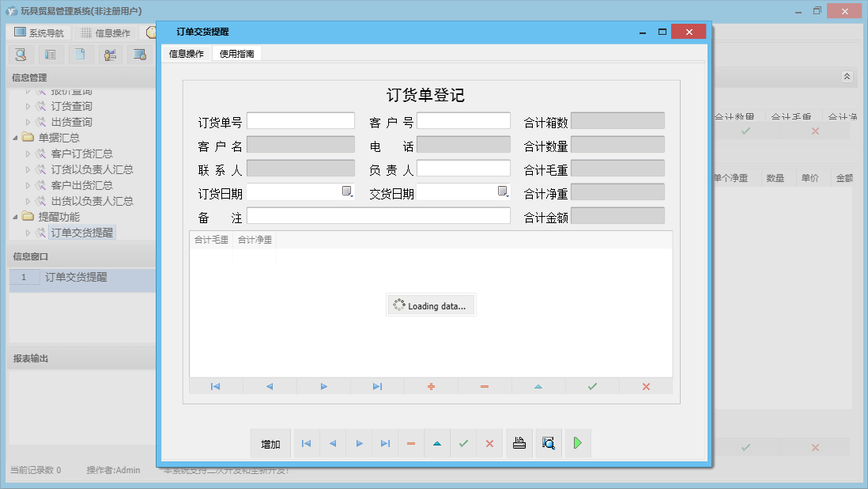Screen dimensions: 868x489
Task: Switch to the 使用指南 tab
Action: pyautogui.click(x=236, y=54)
